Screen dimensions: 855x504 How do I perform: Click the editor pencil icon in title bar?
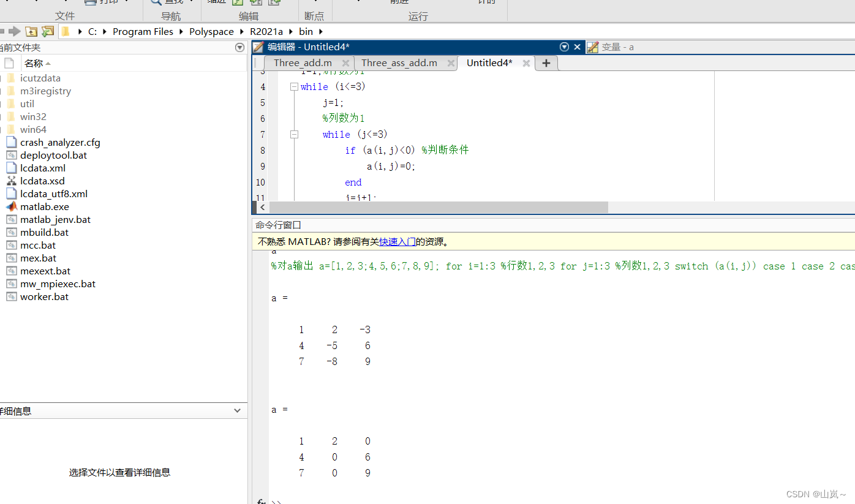(x=259, y=47)
